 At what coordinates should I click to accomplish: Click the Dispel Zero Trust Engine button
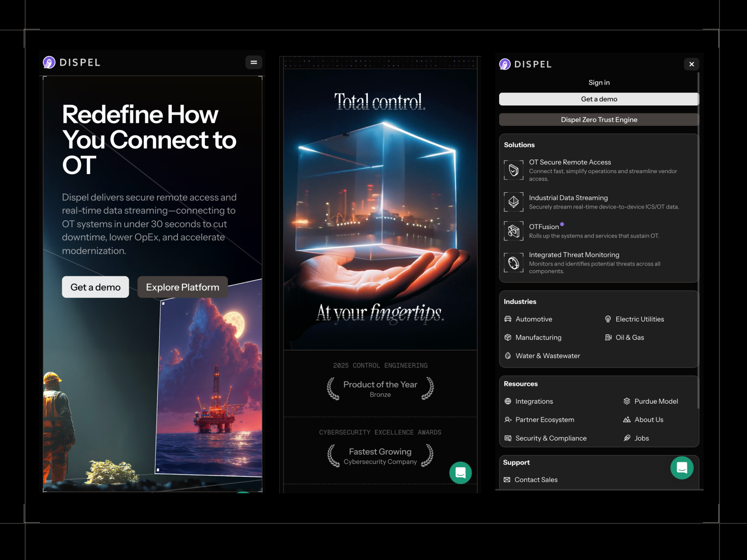point(599,119)
